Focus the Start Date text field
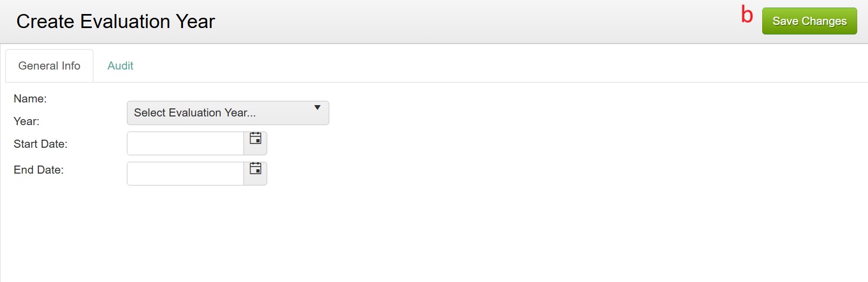The image size is (868, 282). (185, 143)
